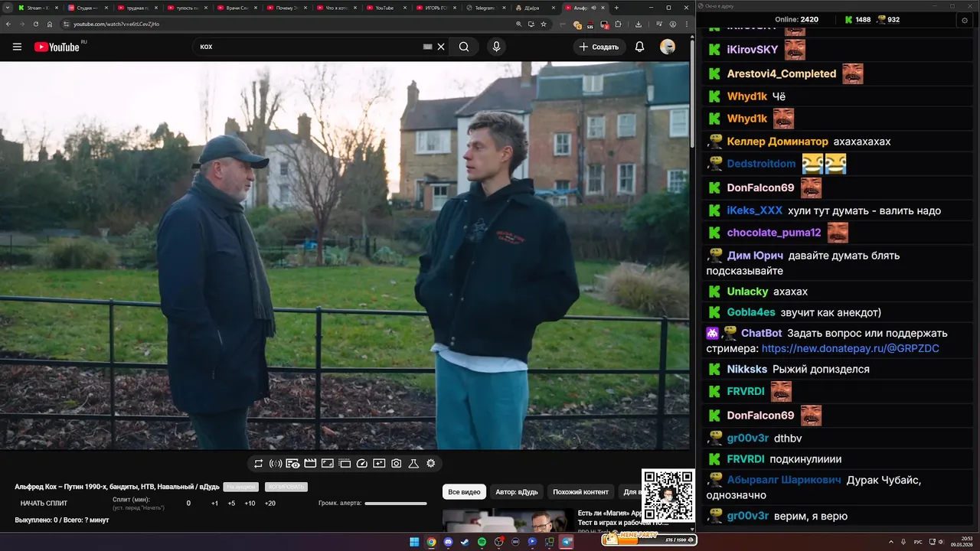This screenshot has height=551, width=980.
Task: Click the video title Альфред Кох text
Action: (117, 487)
